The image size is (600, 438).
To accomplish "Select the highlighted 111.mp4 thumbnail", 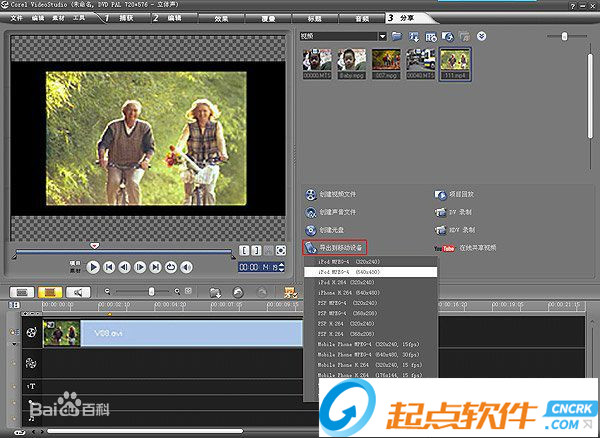I will tap(455, 64).
